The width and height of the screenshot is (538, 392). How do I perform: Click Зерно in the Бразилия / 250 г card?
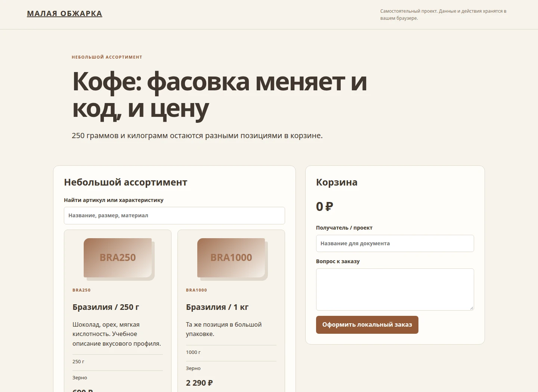[80, 378]
